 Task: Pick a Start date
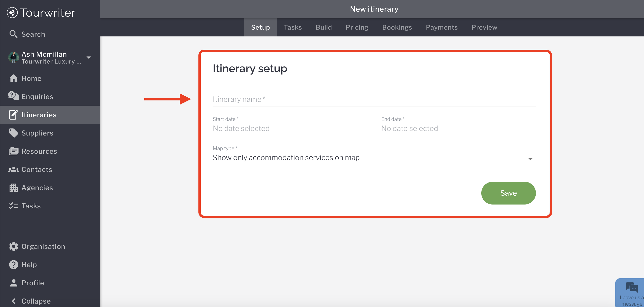click(290, 129)
